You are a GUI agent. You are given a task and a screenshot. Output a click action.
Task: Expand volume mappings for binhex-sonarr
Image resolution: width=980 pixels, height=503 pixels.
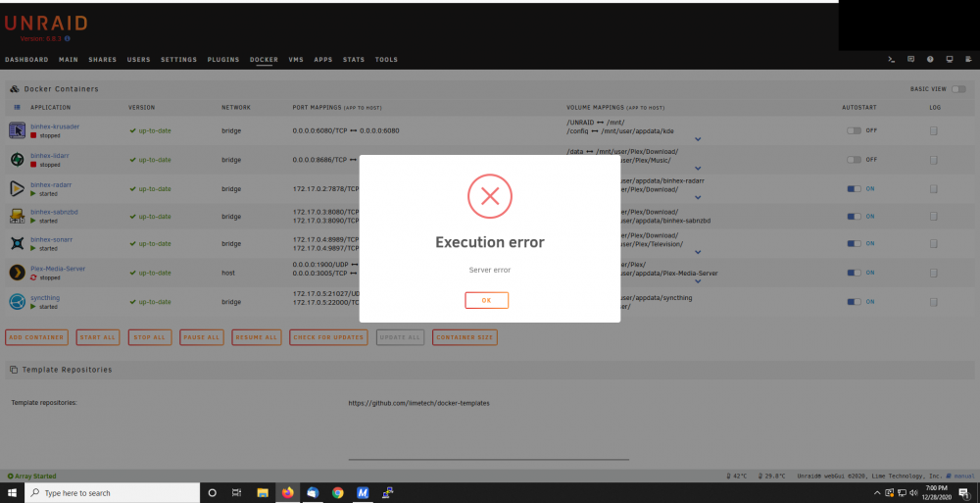click(x=698, y=252)
